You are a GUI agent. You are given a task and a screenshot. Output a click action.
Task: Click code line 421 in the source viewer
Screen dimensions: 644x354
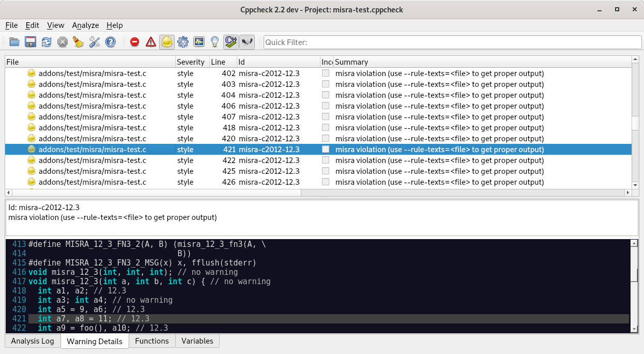(328, 319)
